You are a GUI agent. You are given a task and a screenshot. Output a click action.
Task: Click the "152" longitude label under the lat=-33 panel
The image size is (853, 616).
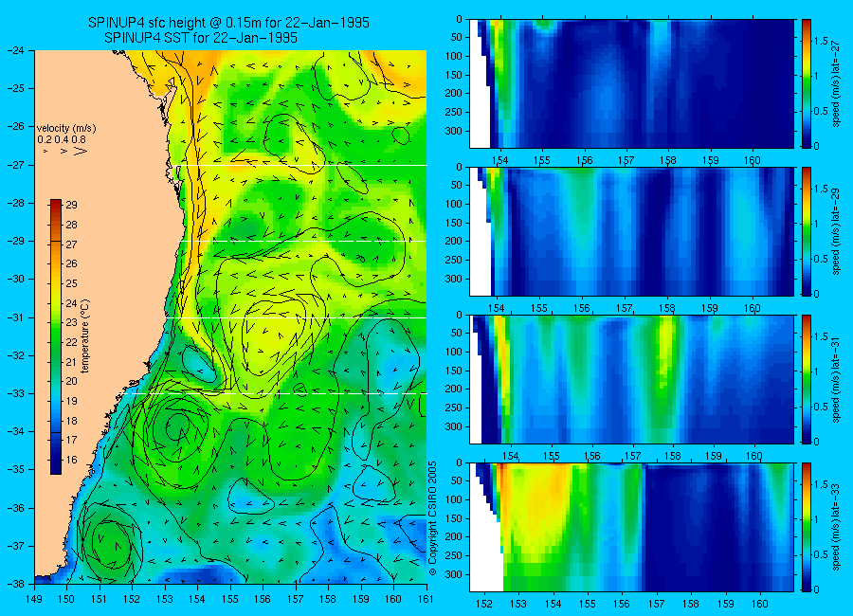[x=483, y=604]
